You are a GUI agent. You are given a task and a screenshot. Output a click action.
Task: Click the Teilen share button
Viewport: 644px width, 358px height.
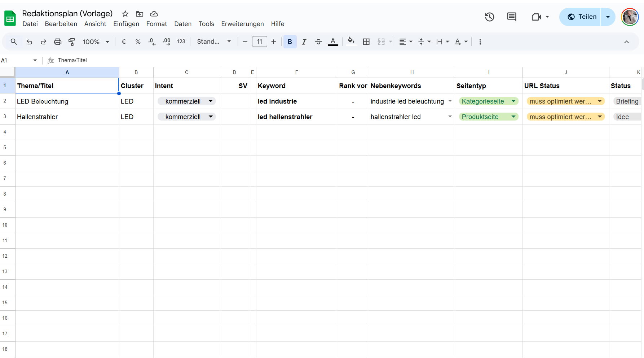click(x=582, y=17)
